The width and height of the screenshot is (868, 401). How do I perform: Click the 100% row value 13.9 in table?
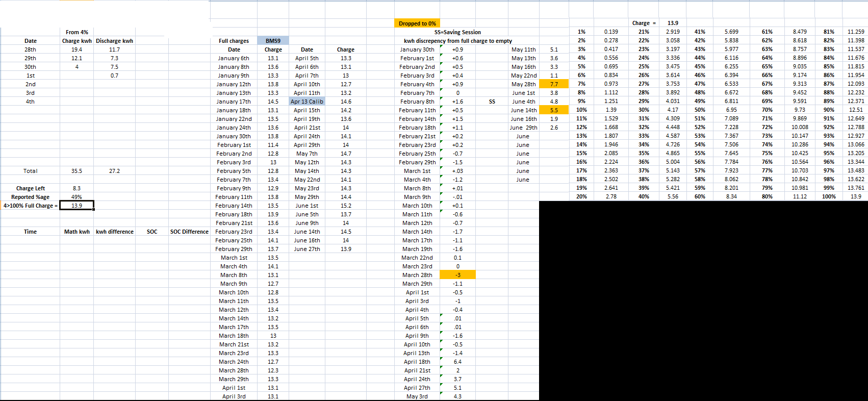click(856, 196)
